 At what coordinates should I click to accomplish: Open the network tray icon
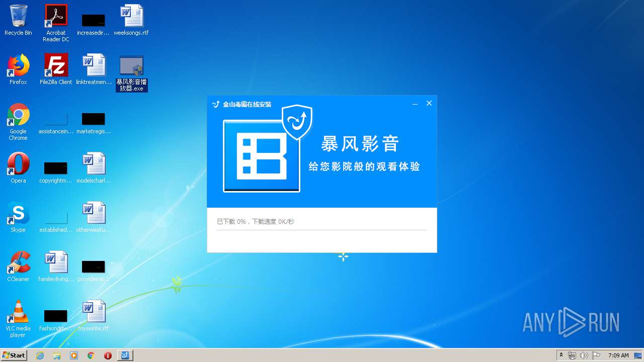[572, 355]
